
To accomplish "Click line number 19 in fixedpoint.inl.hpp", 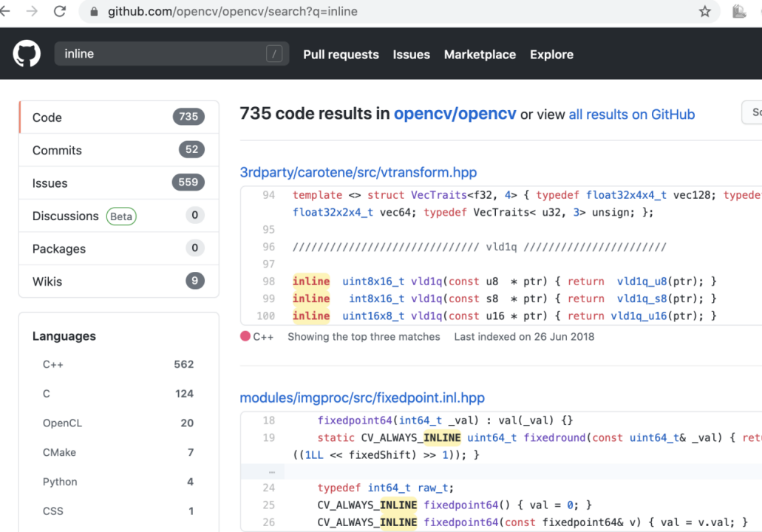I will 268,437.
